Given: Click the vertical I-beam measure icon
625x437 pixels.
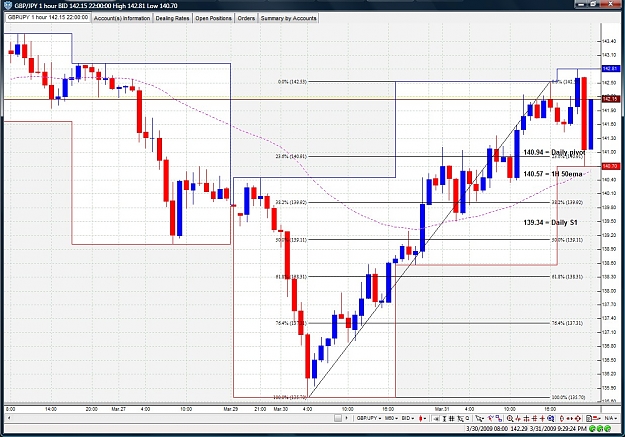Looking at the screenshot, I should (444, 418).
